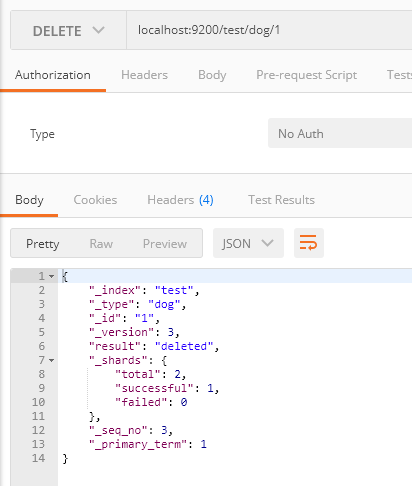
Task: Select the response Body tab
Action: [29, 200]
